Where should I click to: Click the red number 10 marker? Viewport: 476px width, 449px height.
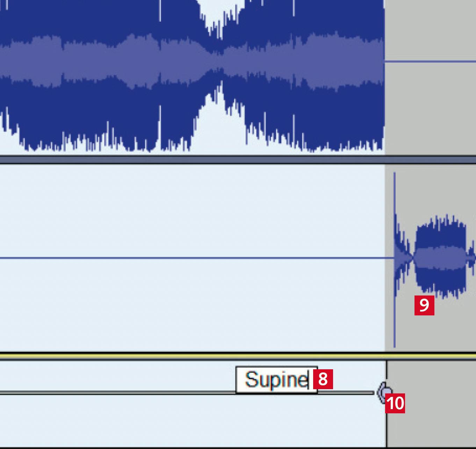(395, 403)
